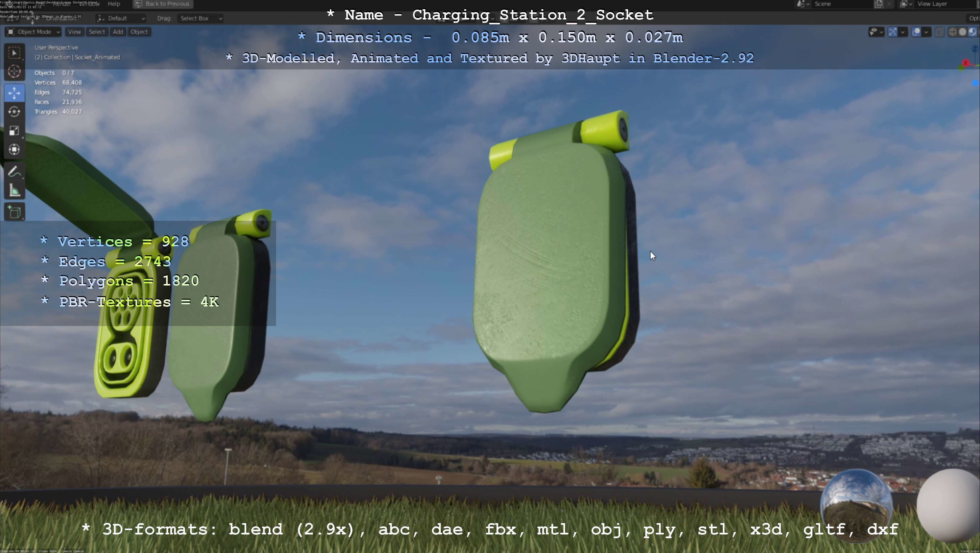Viewport: 980px width, 553px height.
Task: Click the 'Triangles 40,027' statistic
Action: (x=58, y=111)
